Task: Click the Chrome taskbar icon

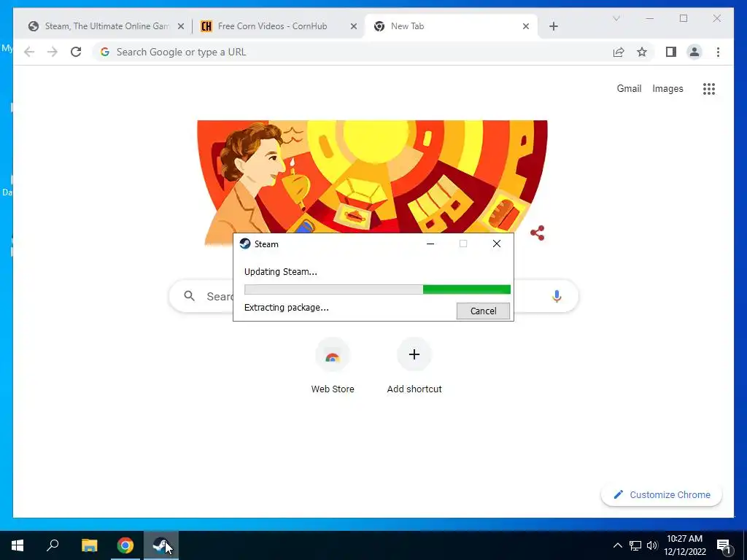Action: (x=125, y=545)
